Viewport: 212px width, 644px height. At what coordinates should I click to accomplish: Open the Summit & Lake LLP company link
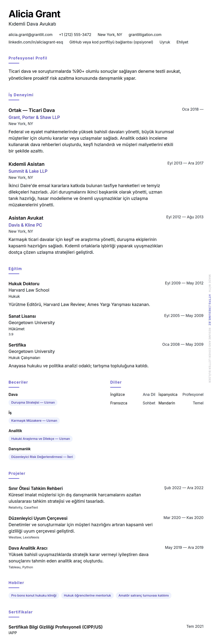[x=28, y=171]
